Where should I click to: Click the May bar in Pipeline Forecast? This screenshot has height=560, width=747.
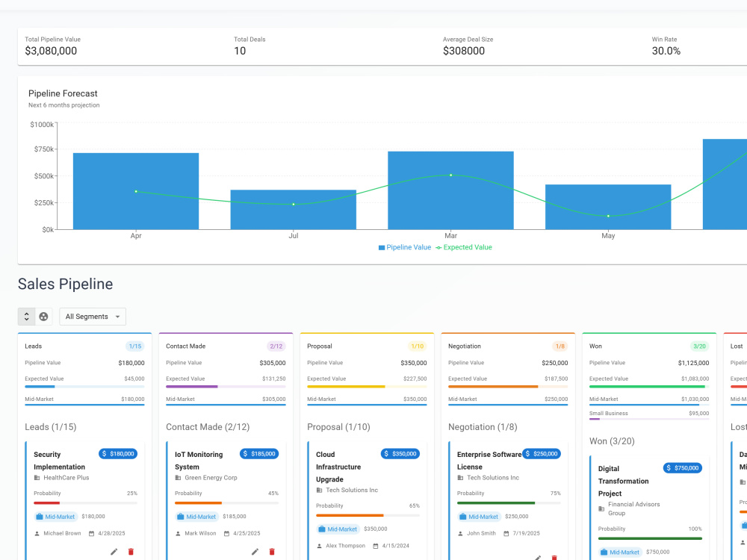(x=608, y=207)
